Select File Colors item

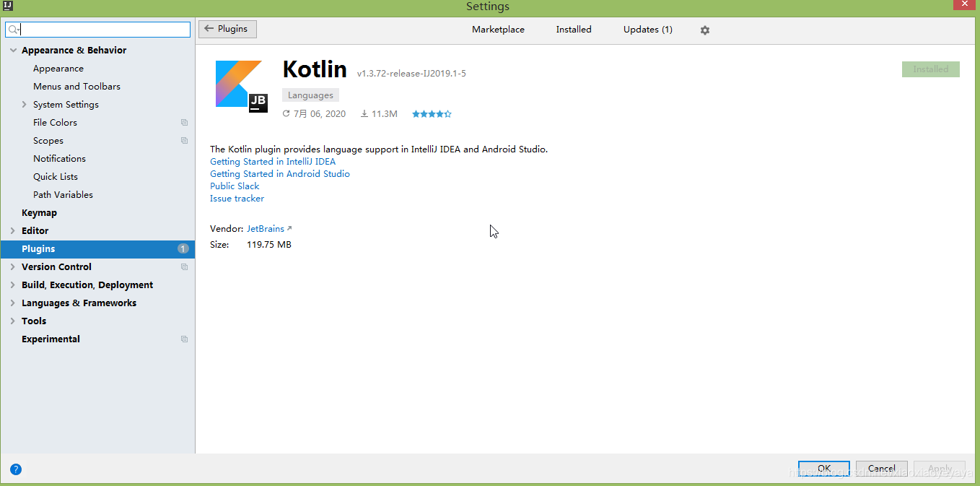[x=55, y=123]
